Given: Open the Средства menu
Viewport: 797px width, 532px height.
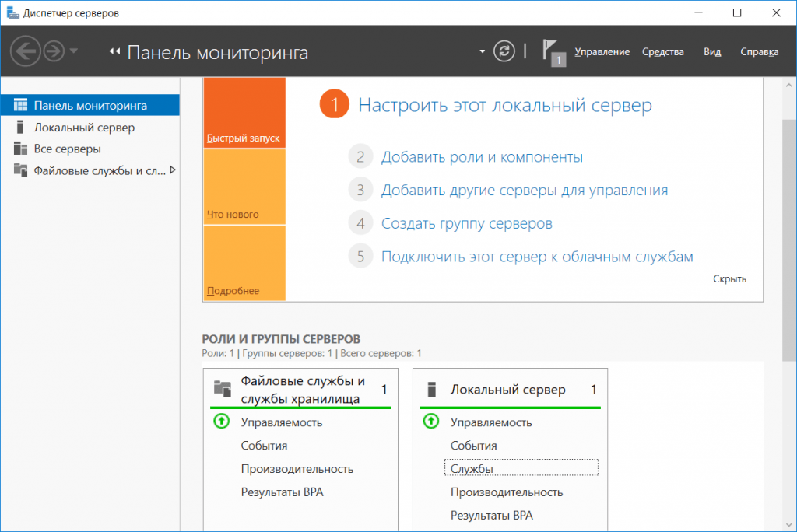Looking at the screenshot, I should click(x=663, y=52).
